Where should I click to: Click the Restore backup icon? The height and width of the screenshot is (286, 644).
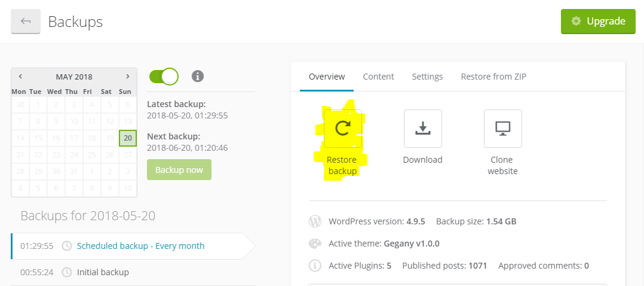(342, 128)
